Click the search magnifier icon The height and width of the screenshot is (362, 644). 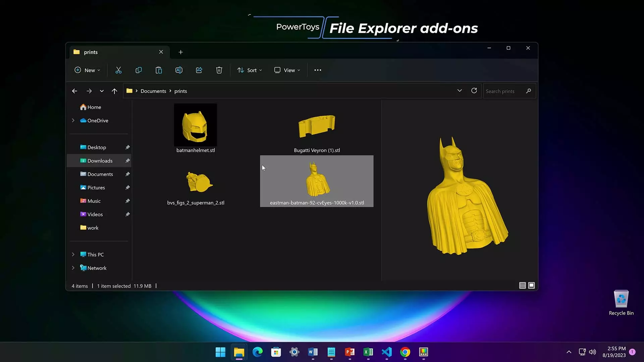[x=529, y=91]
